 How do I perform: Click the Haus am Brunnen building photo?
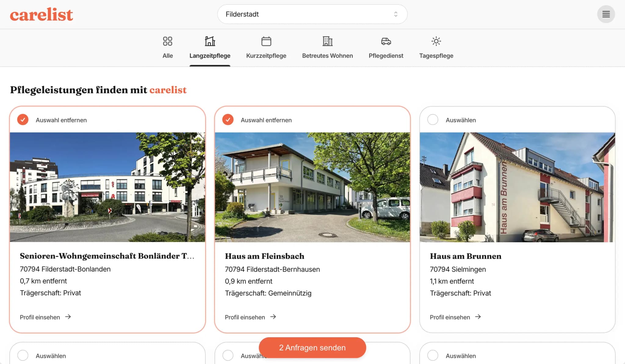(517, 187)
